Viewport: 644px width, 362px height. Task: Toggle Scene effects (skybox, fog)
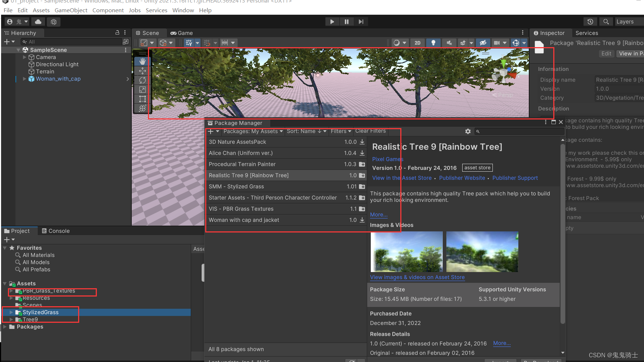[x=463, y=43]
